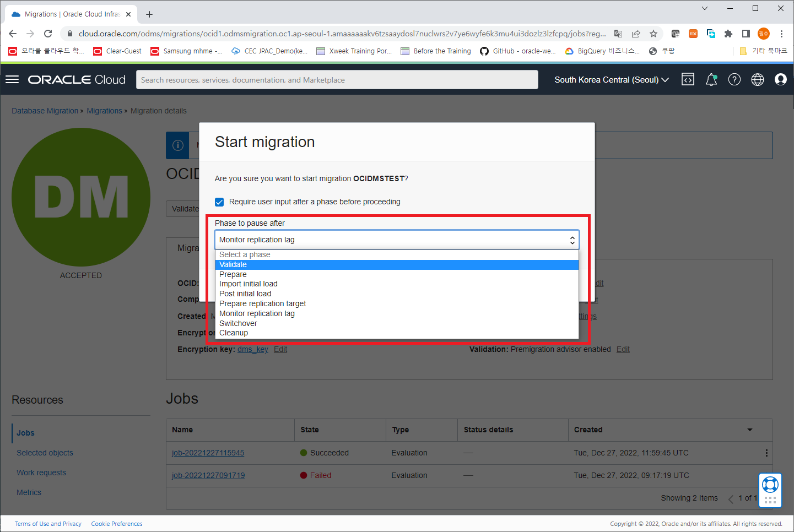The image size is (794, 532).
Task: Open Metrics in Resources
Action: point(29,492)
